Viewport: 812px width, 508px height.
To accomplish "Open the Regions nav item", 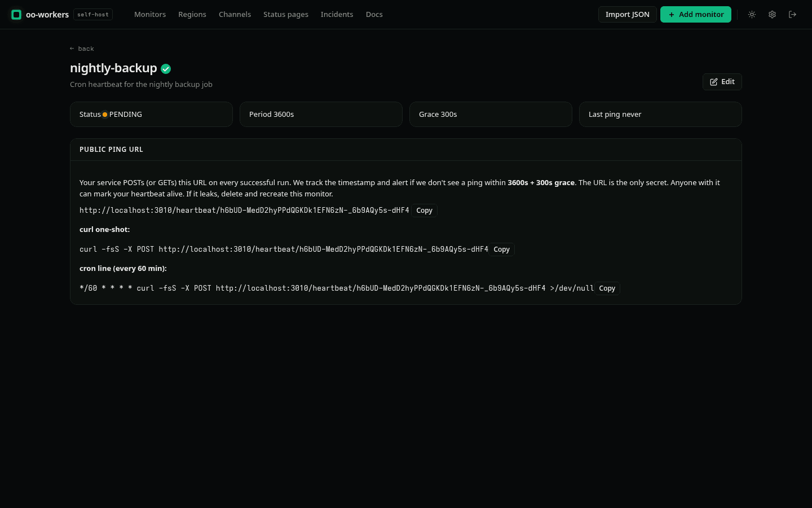I will coord(192,15).
